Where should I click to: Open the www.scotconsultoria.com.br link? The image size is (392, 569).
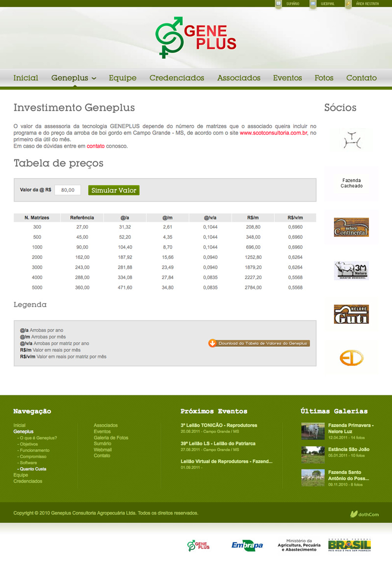click(274, 133)
